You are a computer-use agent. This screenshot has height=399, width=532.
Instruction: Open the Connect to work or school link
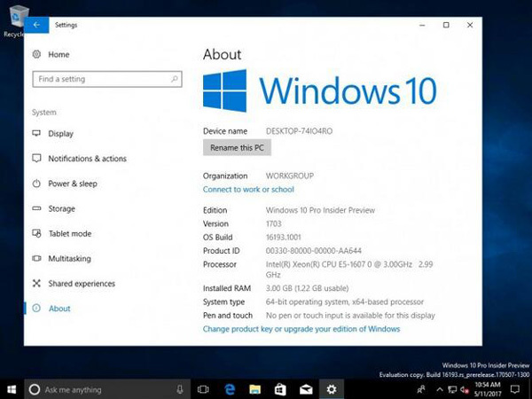pyautogui.click(x=248, y=190)
